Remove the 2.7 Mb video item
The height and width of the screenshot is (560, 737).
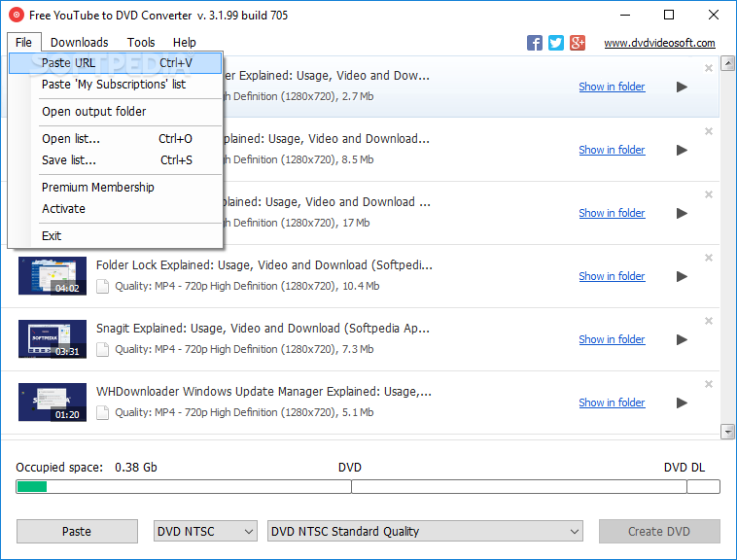tap(709, 69)
